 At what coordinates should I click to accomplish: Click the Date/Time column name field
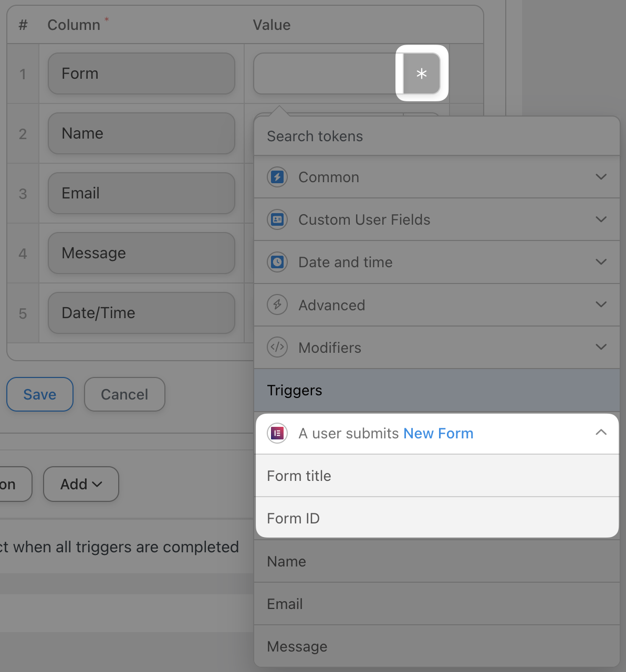coord(141,313)
